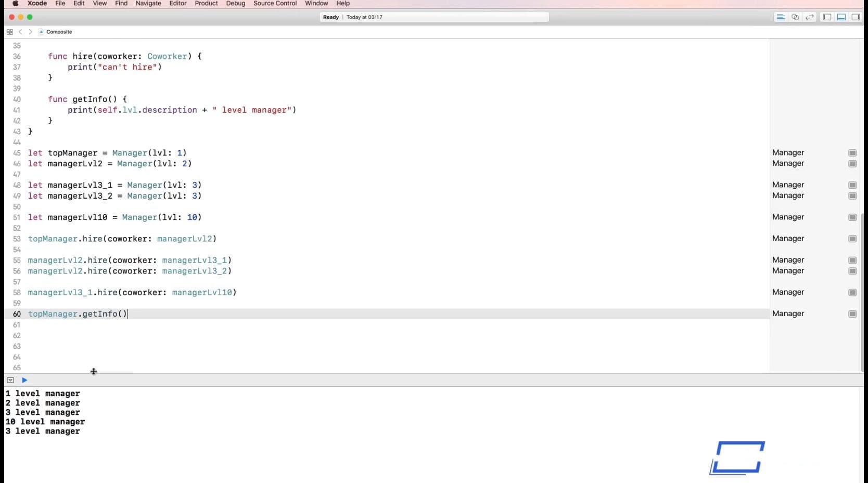Image resolution: width=868 pixels, height=483 pixels.
Task: Open the View menu
Action: coord(100,3)
